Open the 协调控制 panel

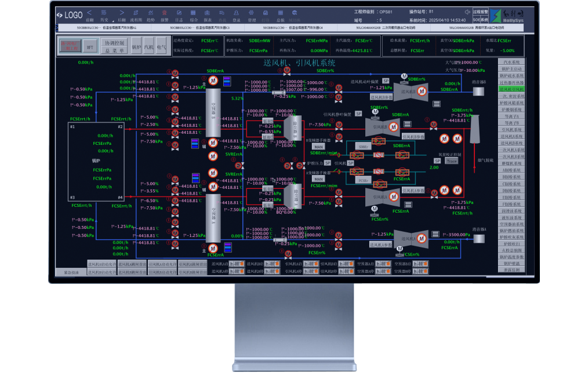pos(114,42)
